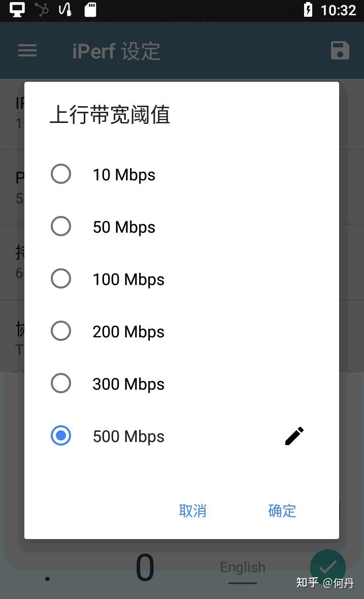Image resolution: width=364 pixels, height=599 pixels.
Task: Choose the 300 Mbps bandwidth threshold
Action: click(61, 383)
